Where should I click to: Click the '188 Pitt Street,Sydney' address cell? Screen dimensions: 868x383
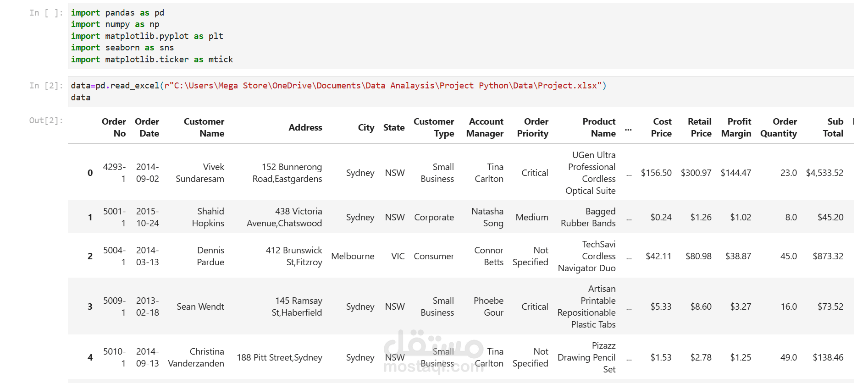pyautogui.click(x=279, y=357)
